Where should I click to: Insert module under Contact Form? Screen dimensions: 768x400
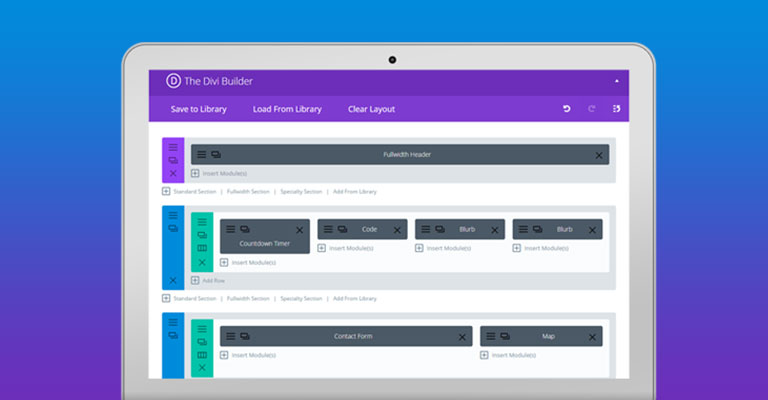pyautogui.click(x=248, y=355)
